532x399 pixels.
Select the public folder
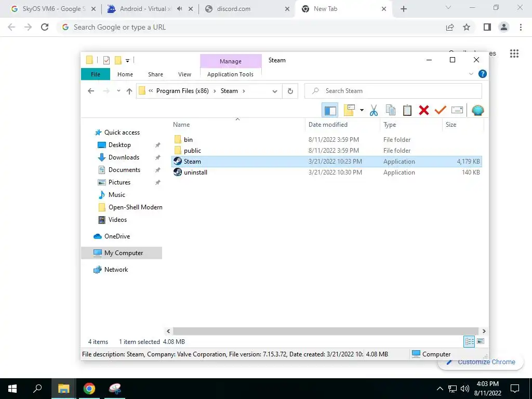pos(326,150)
